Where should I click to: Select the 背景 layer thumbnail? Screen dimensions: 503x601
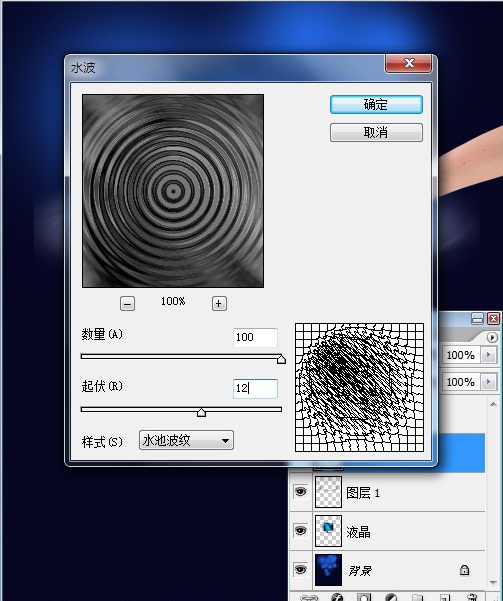[x=328, y=570]
